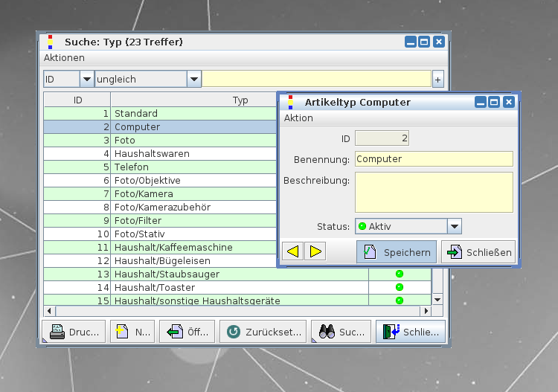The width and height of the screenshot is (558, 392).
Task: Click the plus button to add search criterion
Action: 437,79
